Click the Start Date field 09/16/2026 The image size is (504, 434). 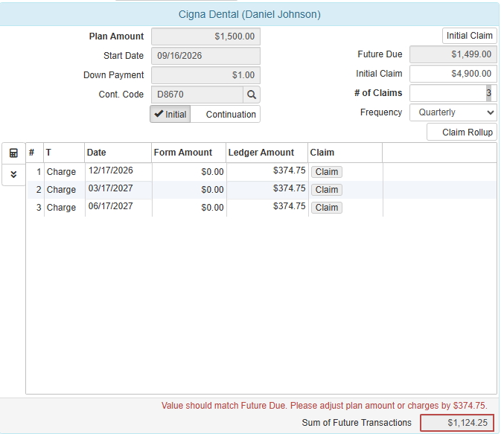205,56
